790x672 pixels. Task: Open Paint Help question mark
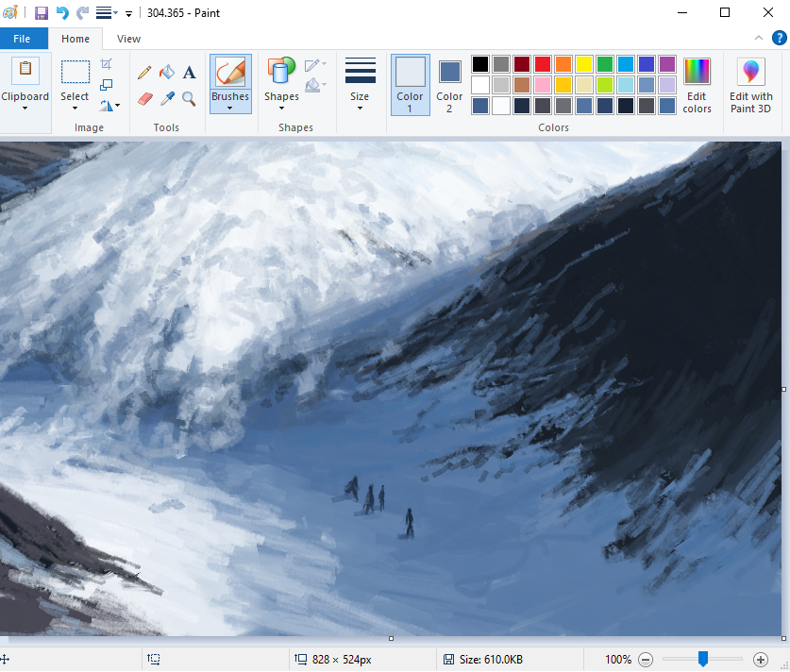pyautogui.click(x=779, y=38)
